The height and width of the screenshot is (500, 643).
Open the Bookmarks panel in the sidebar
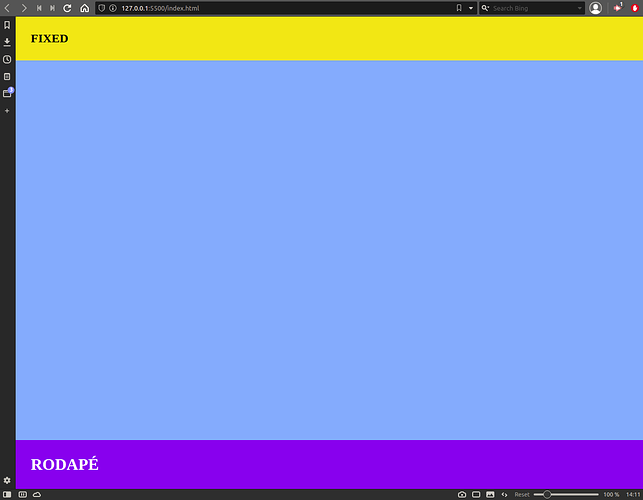7,25
